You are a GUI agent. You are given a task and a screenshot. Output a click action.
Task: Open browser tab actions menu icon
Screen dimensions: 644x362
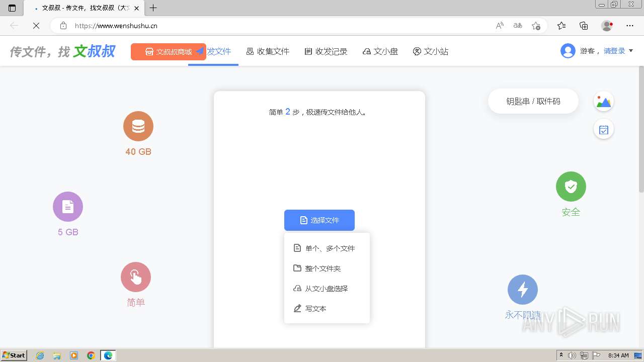tap(12, 8)
